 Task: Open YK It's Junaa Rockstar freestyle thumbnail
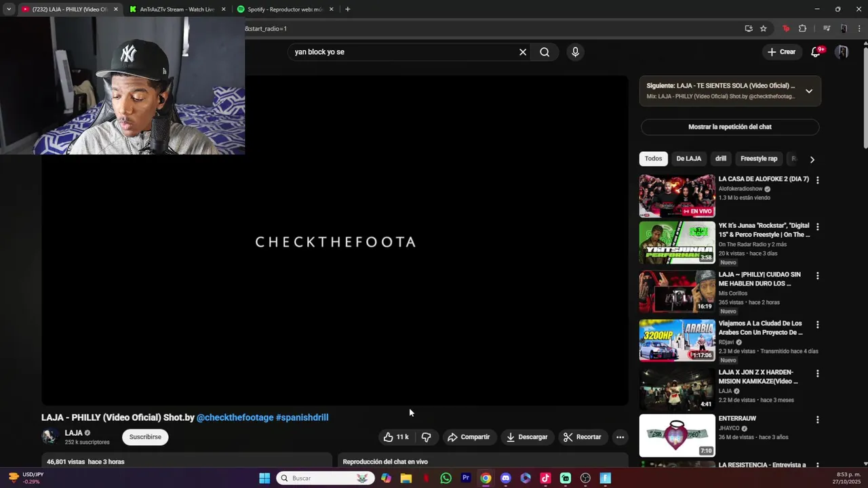click(x=677, y=243)
